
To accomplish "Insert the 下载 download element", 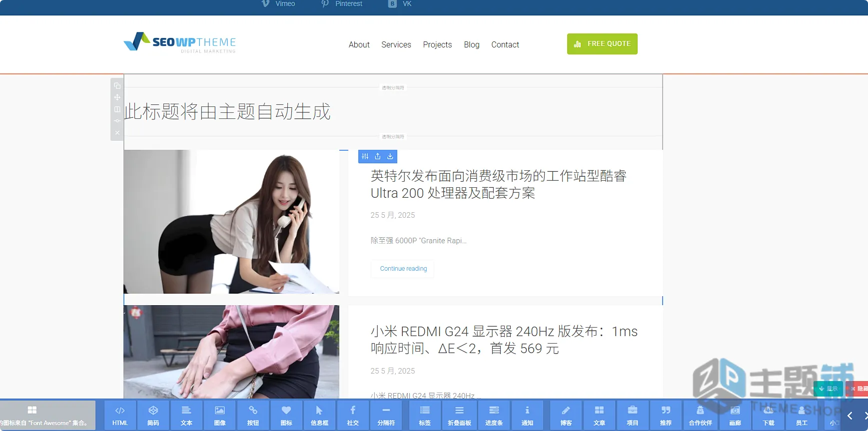I will point(769,415).
